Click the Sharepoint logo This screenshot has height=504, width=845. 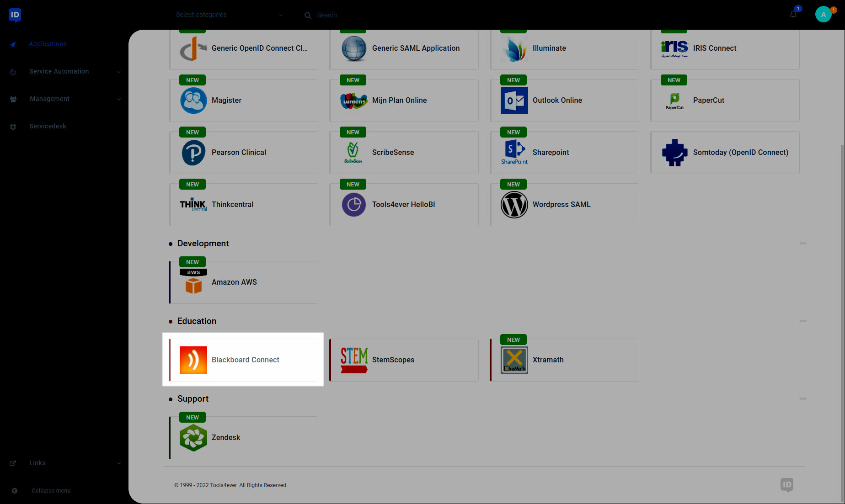point(514,153)
